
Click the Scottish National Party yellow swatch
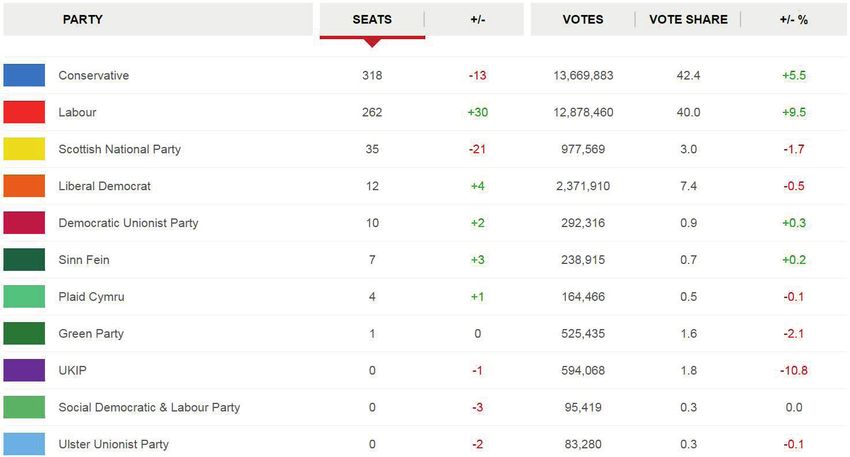tap(24, 149)
